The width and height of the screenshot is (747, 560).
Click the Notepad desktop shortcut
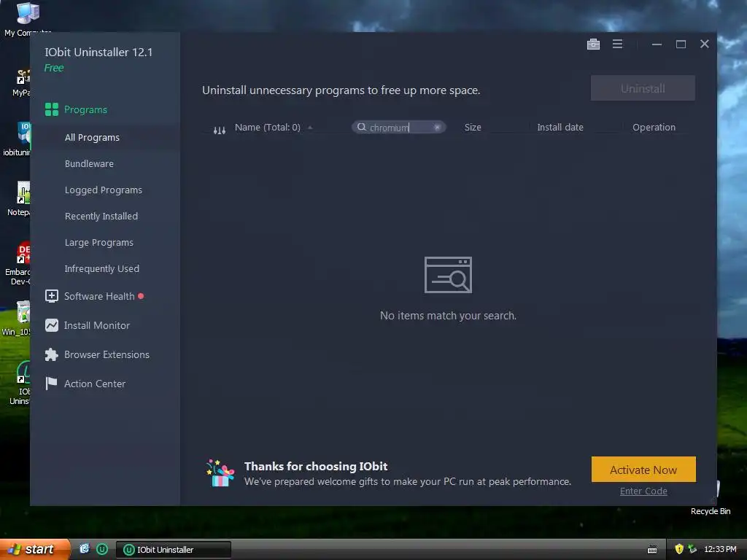point(19,199)
